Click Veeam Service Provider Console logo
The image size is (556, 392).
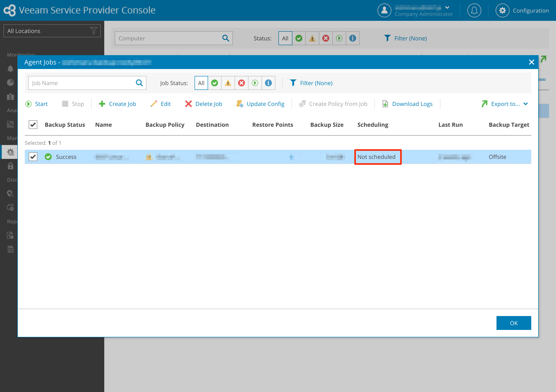[x=79, y=10]
